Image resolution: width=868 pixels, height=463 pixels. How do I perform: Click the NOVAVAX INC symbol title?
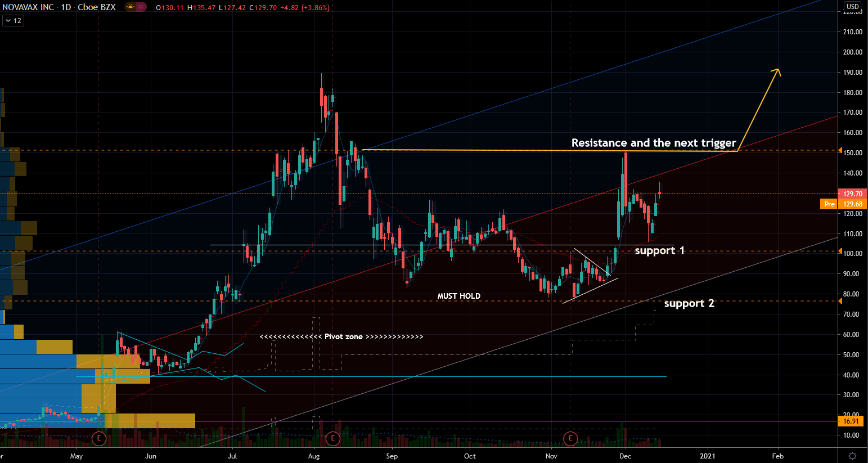[x=28, y=7]
